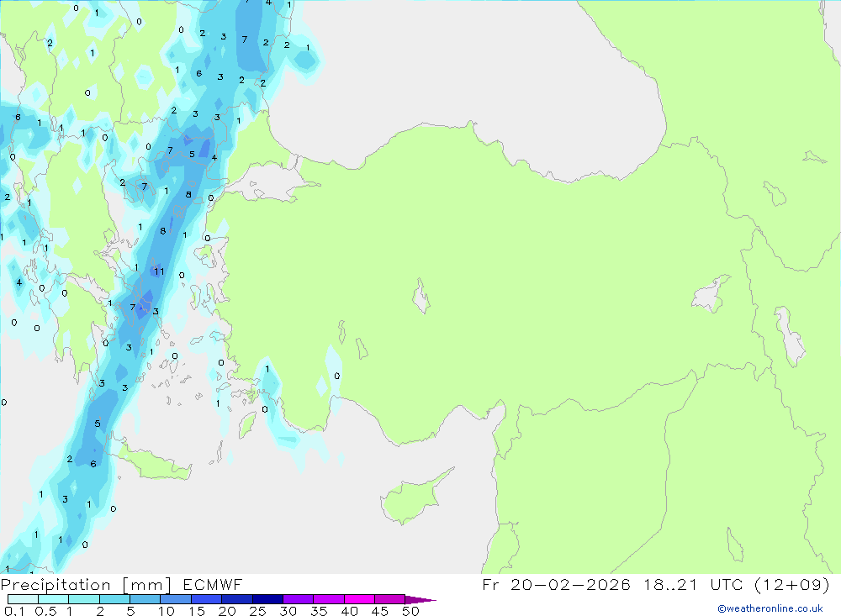Click the date '20-02-2026' in the footer
This screenshot has height=616, width=841.
click(x=570, y=584)
